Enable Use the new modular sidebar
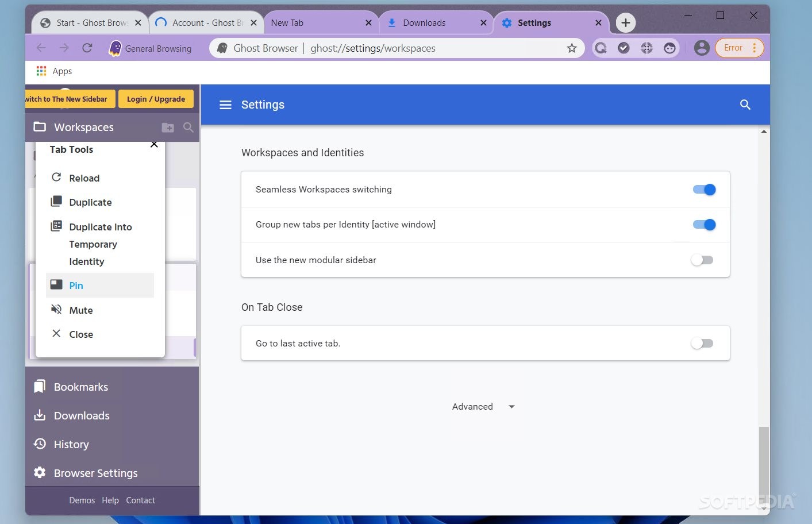Image resolution: width=812 pixels, height=524 pixels. [x=702, y=260]
